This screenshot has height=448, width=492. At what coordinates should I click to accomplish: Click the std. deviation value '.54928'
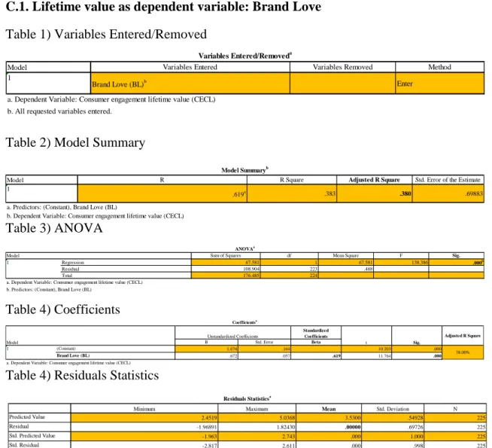coord(415,418)
